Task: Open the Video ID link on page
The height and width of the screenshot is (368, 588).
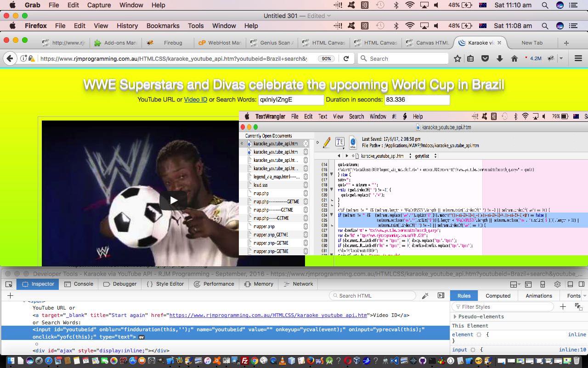Action: (196, 99)
